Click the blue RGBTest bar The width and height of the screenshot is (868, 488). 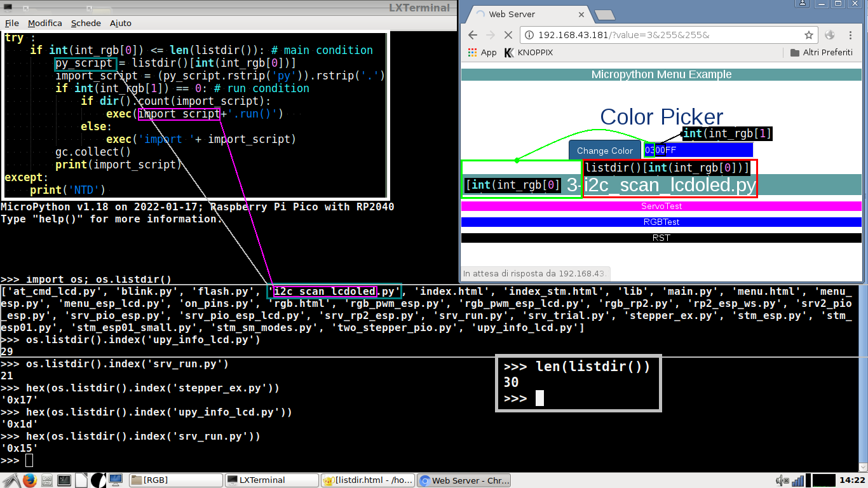pyautogui.click(x=661, y=222)
